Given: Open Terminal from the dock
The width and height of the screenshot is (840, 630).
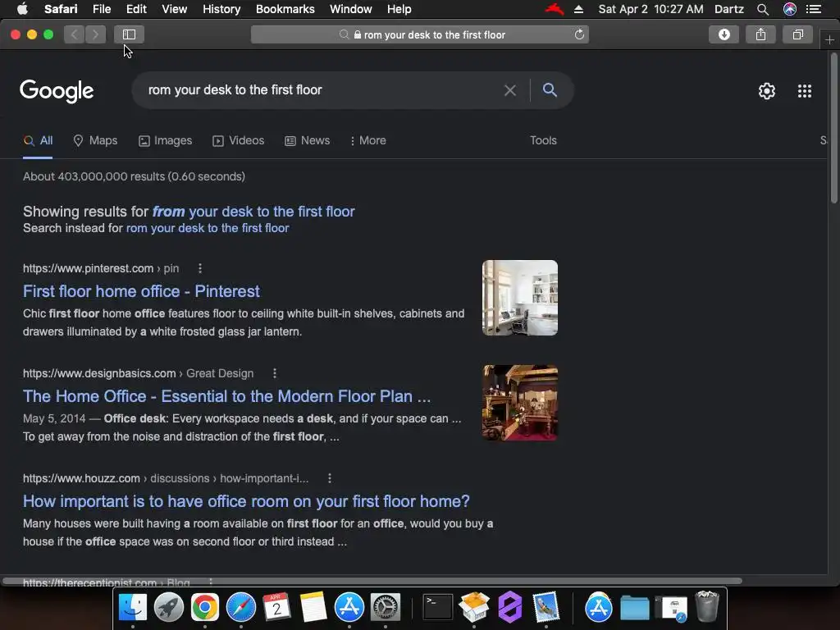Looking at the screenshot, I should pos(438,608).
